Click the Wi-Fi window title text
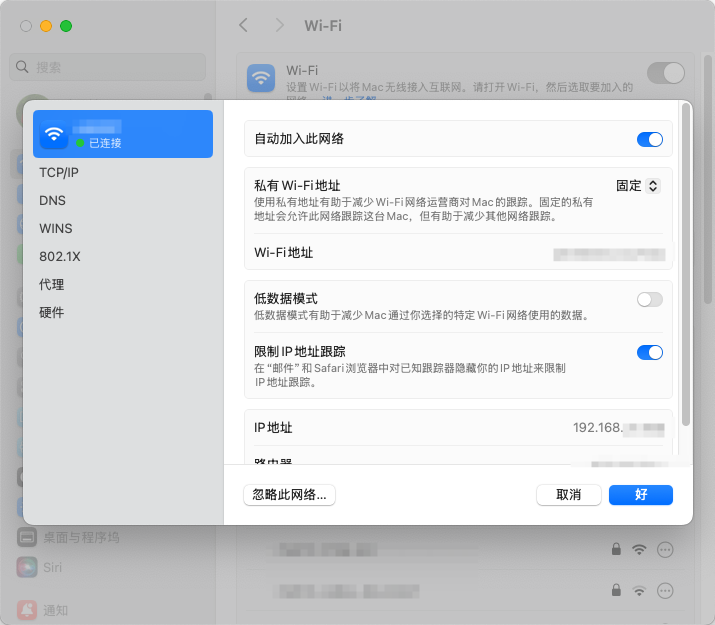This screenshot has width=715, height=625. (323, 26)
